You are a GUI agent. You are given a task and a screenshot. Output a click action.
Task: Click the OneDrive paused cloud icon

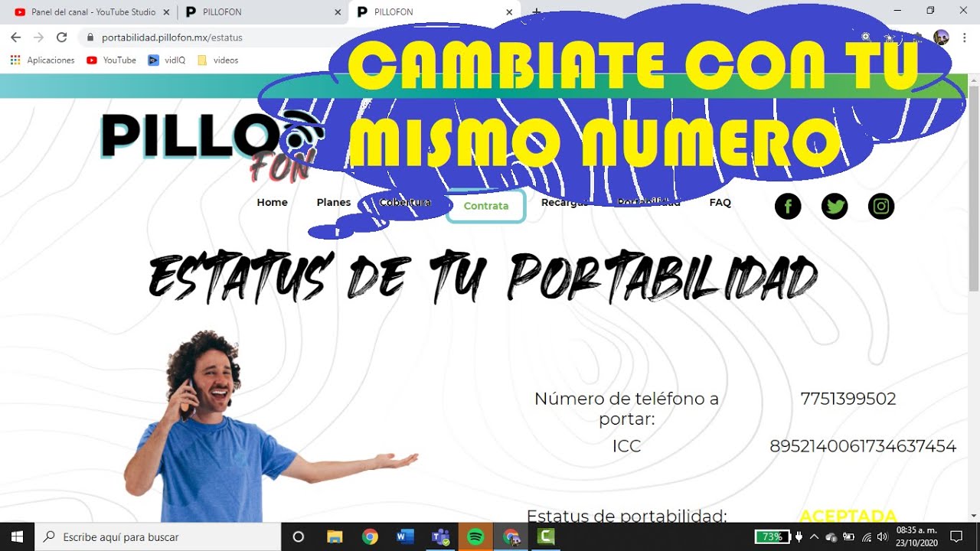831,537
